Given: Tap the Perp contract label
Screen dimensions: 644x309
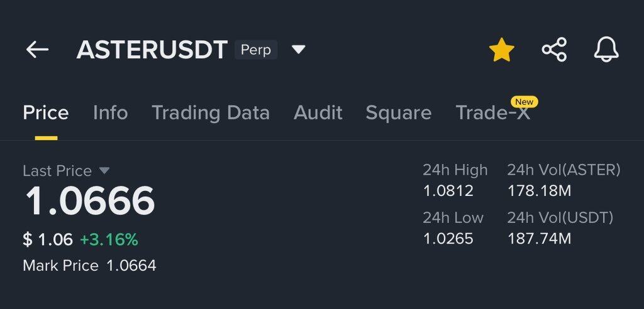Looking at the screenshot, I should pyautogui.click(x=255, y=50).
